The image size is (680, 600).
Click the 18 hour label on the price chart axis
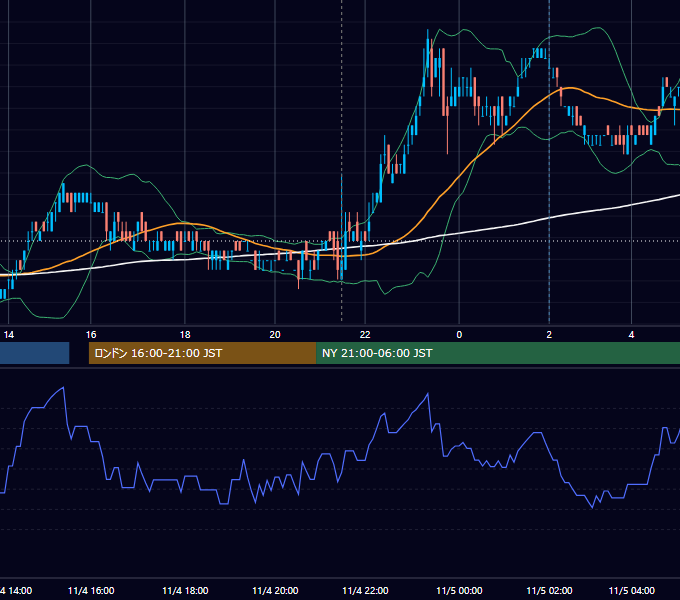coord(185,335)
